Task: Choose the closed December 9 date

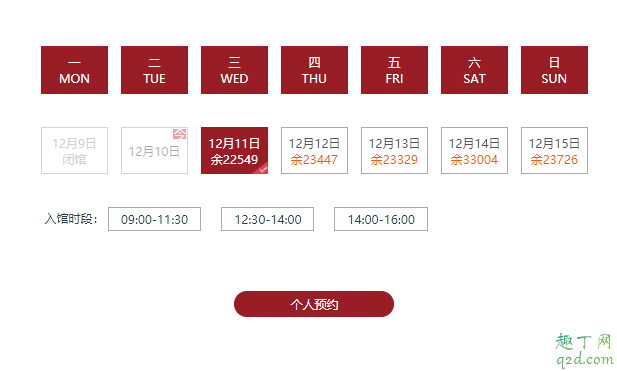Action: [74, 150]
